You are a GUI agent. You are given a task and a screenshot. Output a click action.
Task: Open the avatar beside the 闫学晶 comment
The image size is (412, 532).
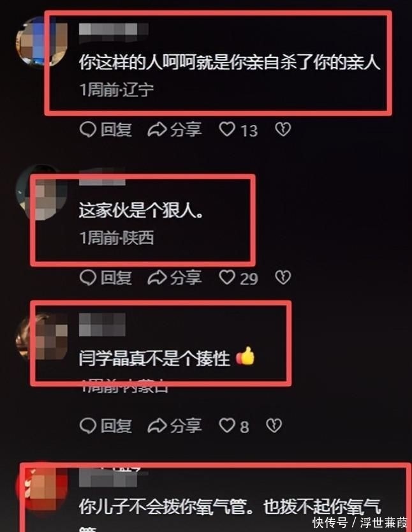coord(41,337)
